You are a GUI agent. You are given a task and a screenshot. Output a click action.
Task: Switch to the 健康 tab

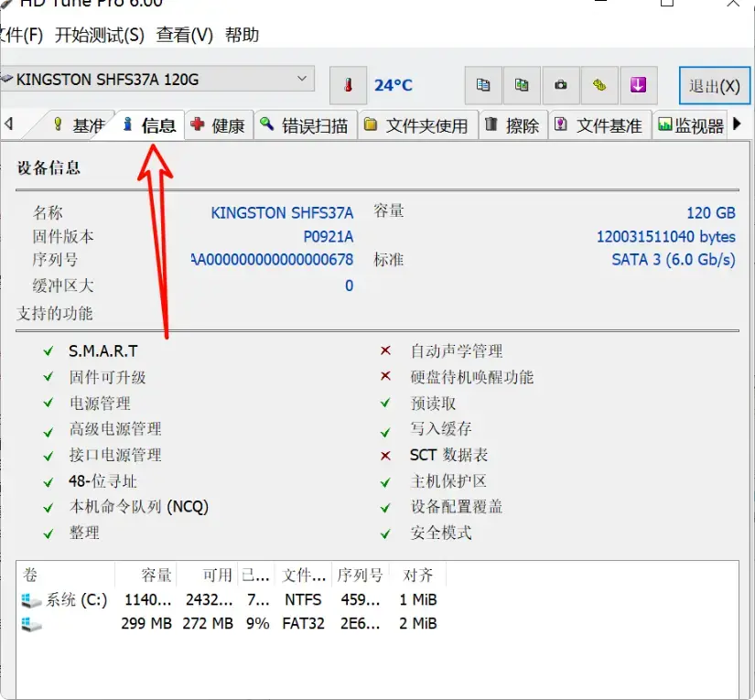click(x=219, y=124)
